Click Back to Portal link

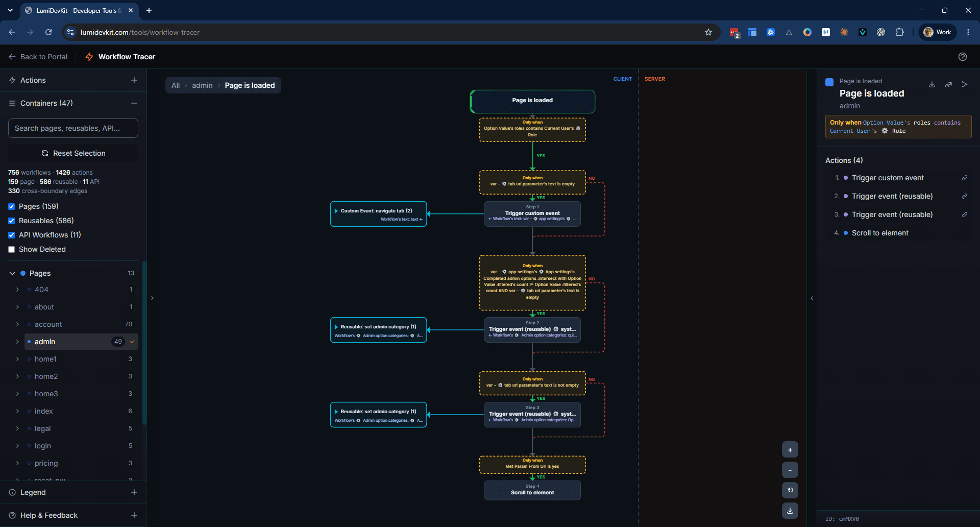pos(38,57)
